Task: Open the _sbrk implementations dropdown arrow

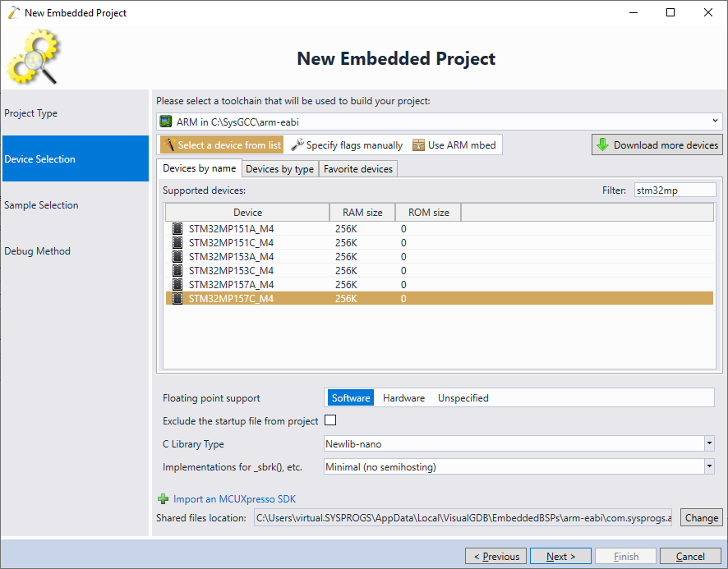Action: coord(709,466)
